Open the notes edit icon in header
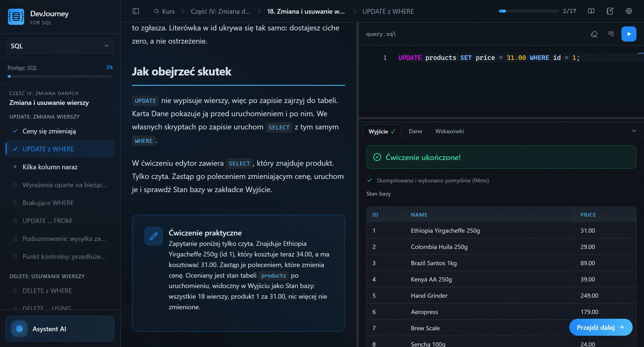 click(610, 11)
